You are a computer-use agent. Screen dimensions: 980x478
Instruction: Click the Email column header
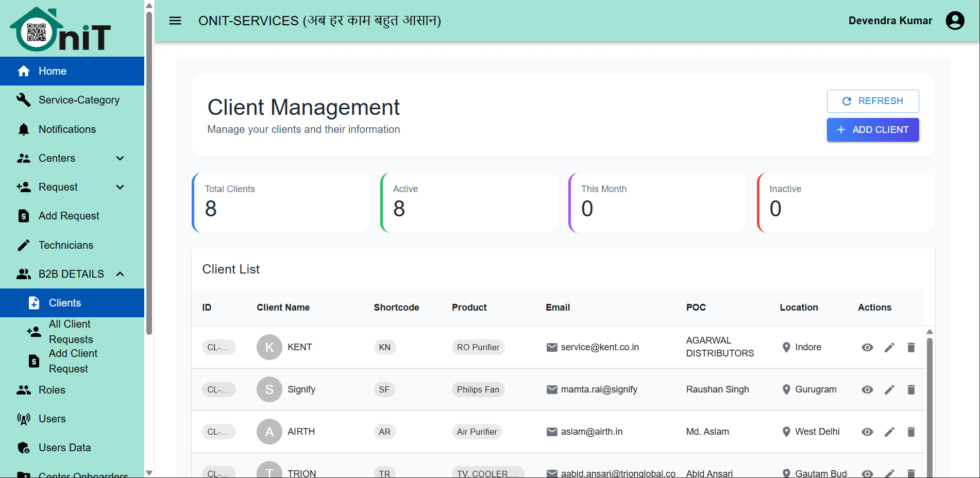tap(558, 308)
